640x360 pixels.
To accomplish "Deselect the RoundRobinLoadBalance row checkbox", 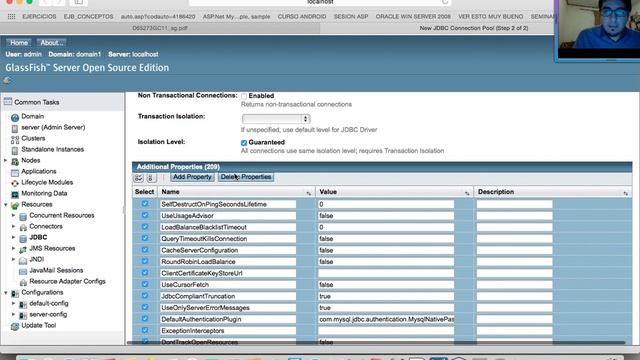I will (145, 261).
